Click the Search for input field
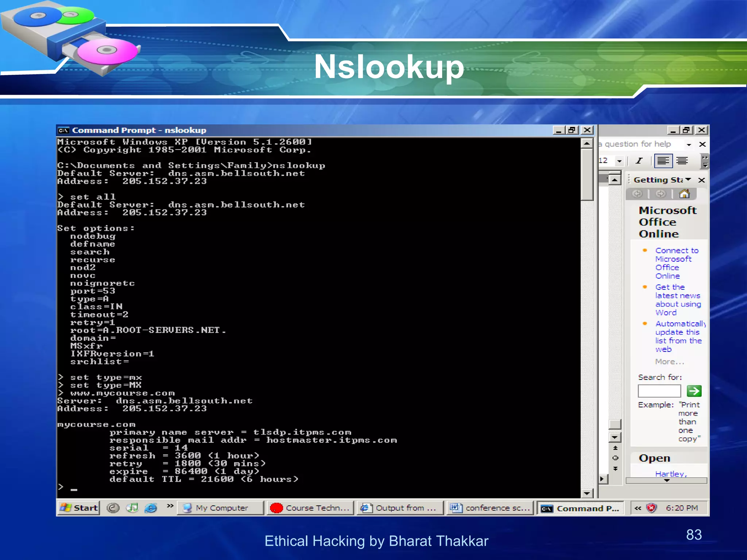The image size is (747, 560). 659,391
